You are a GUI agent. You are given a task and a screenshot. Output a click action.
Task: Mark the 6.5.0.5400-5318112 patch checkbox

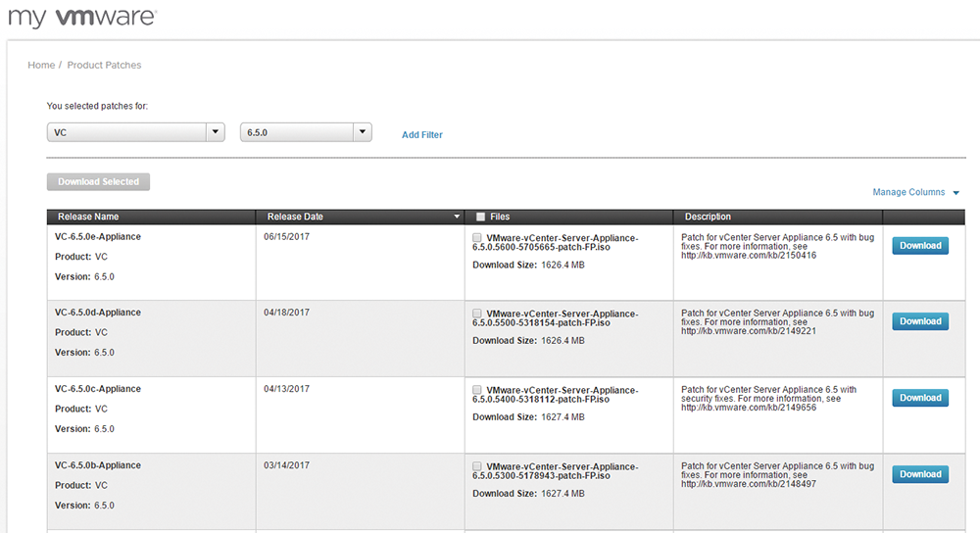477,390
